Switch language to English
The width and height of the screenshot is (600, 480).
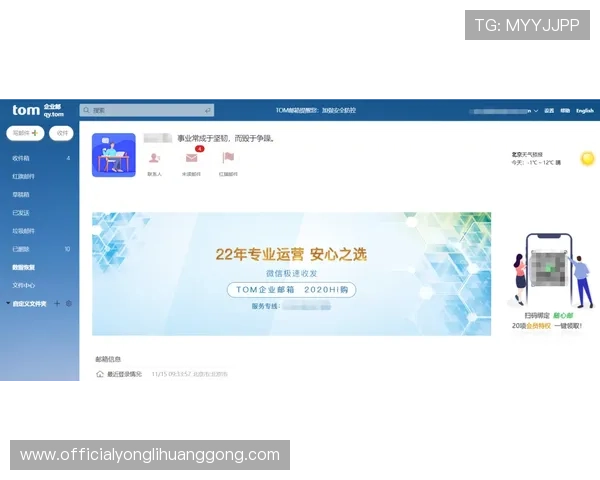[x=585, y=111]
